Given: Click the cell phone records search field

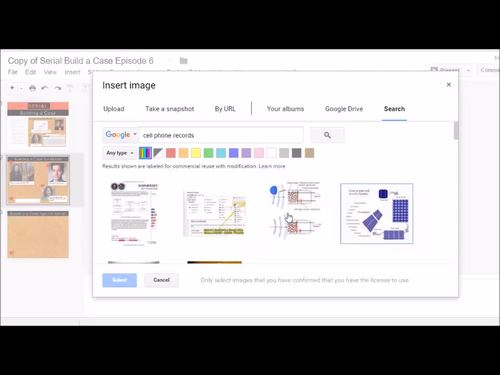Looking at the screenshot, I should [x=221, y=135].
